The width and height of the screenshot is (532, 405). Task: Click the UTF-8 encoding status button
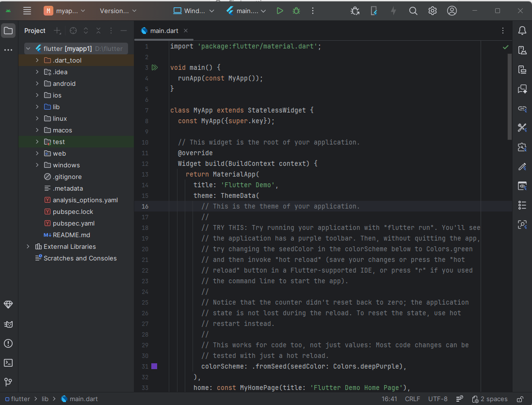[438, 399]
